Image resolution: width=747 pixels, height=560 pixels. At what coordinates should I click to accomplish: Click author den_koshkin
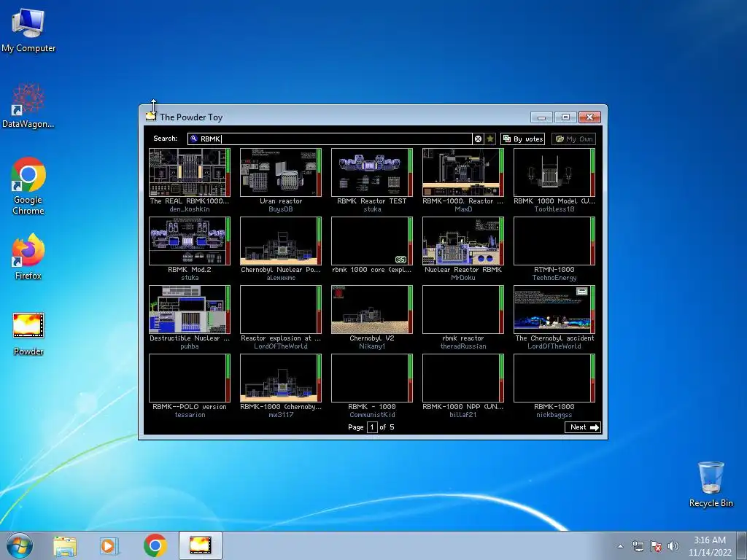tap(190, 209)
